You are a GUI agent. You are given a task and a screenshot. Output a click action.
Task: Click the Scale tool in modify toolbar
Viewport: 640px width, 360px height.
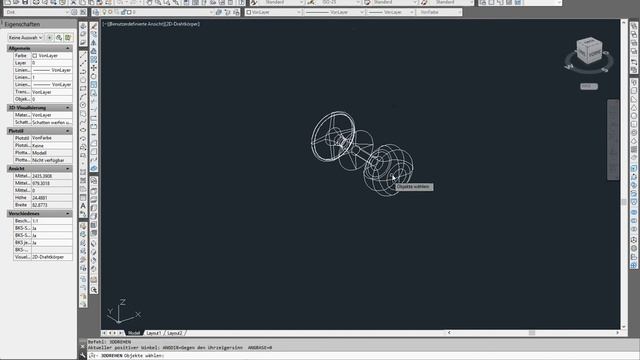click(93, 84)
